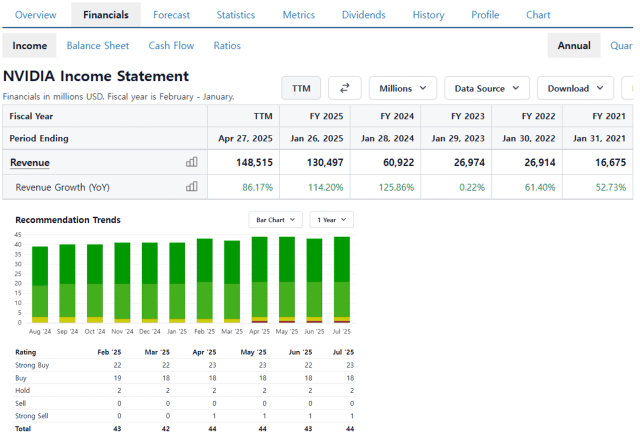The image size is (640, 444).
Task: Click the 0.22% growth value
Action: [472, 187]
